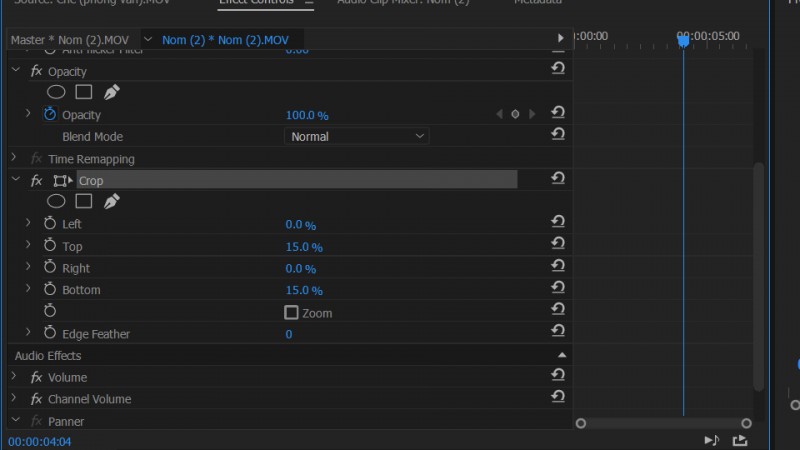Toggle animation stopwatch for Edge Feather
The height and width of the screenshot is (450, 800).
49,333
